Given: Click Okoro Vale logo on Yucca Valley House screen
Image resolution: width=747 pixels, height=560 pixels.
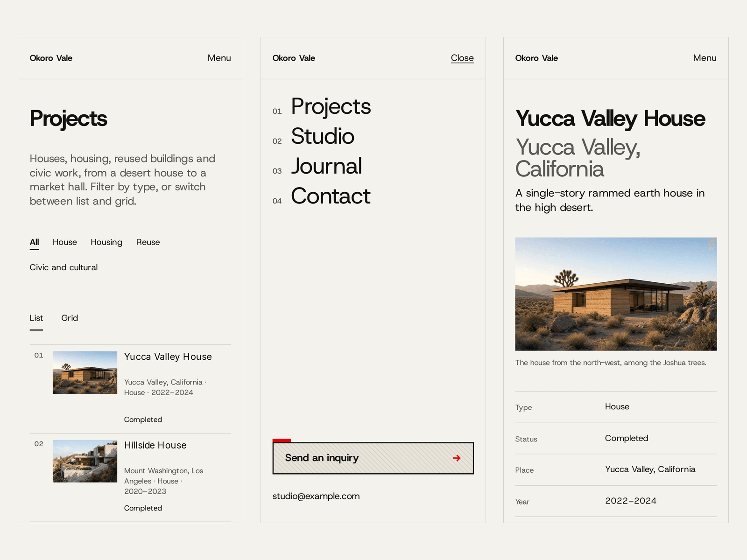Looking at the screenshot, I should click(536, 58).
